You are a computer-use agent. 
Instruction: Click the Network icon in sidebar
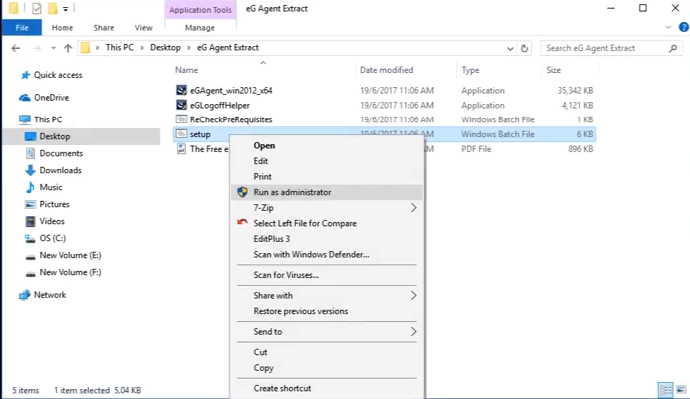click(x=25, y=295)
